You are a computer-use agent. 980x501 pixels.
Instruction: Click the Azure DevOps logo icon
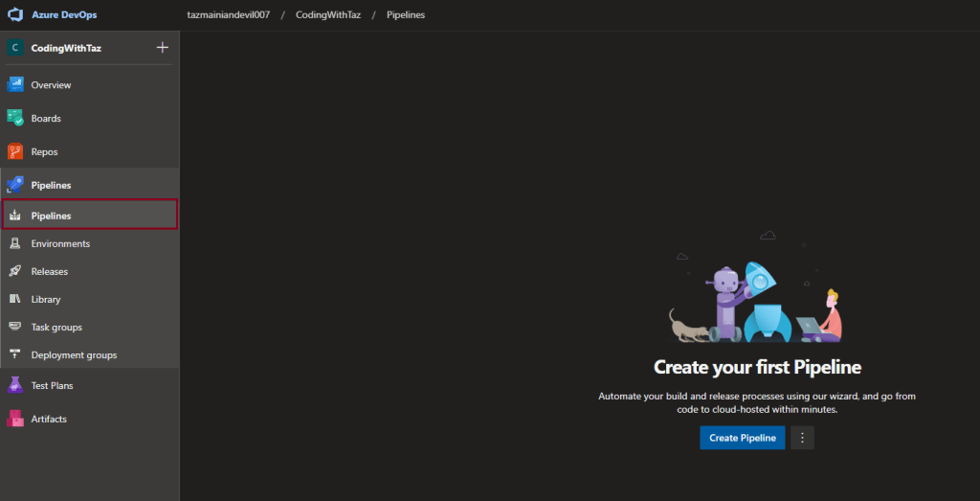click(x=15, y=15)
